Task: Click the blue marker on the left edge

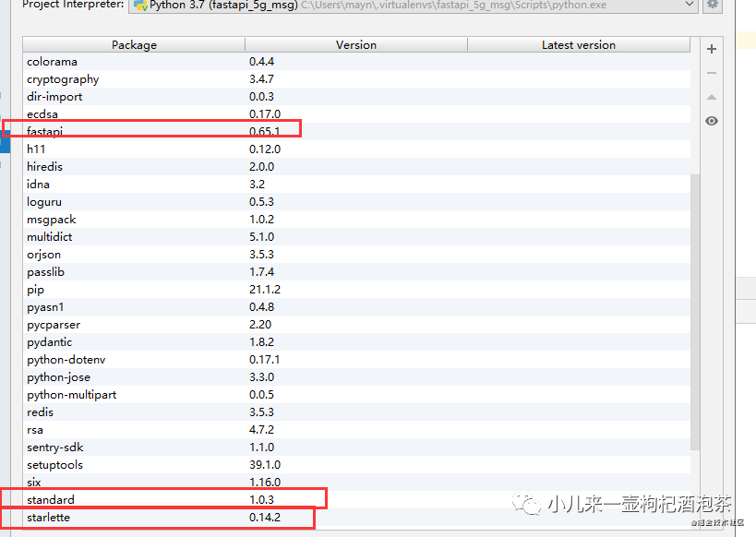Action: pyautogui.click(x=4, y=144)
